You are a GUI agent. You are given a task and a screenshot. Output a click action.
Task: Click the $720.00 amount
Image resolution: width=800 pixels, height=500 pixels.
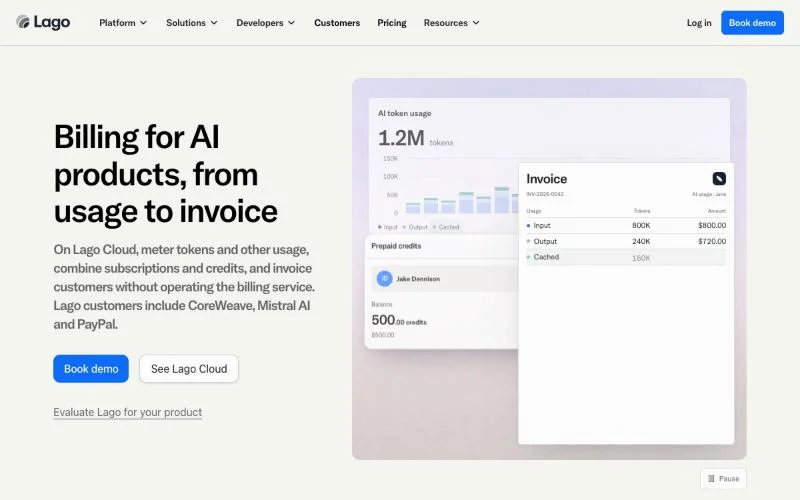point(712,241)
